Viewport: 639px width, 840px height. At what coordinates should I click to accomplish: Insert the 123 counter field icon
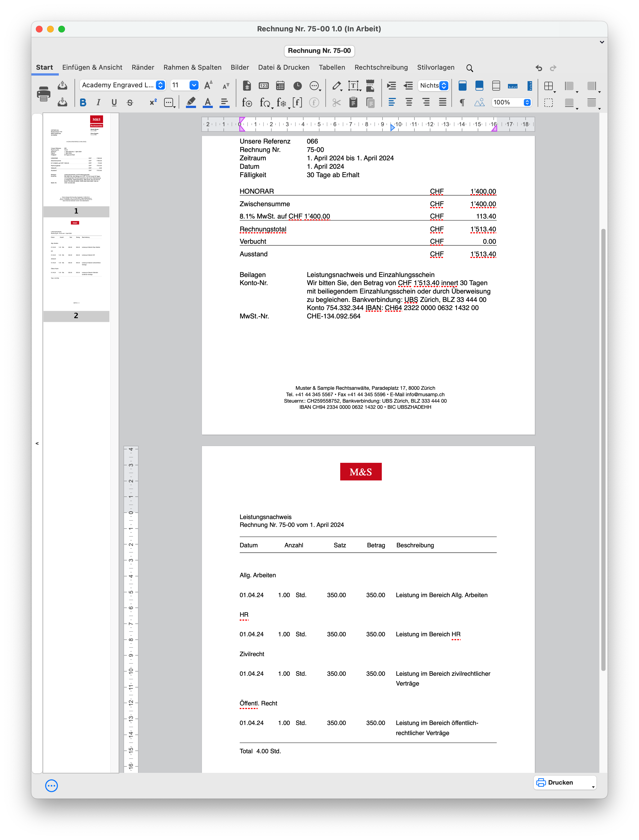263,86
